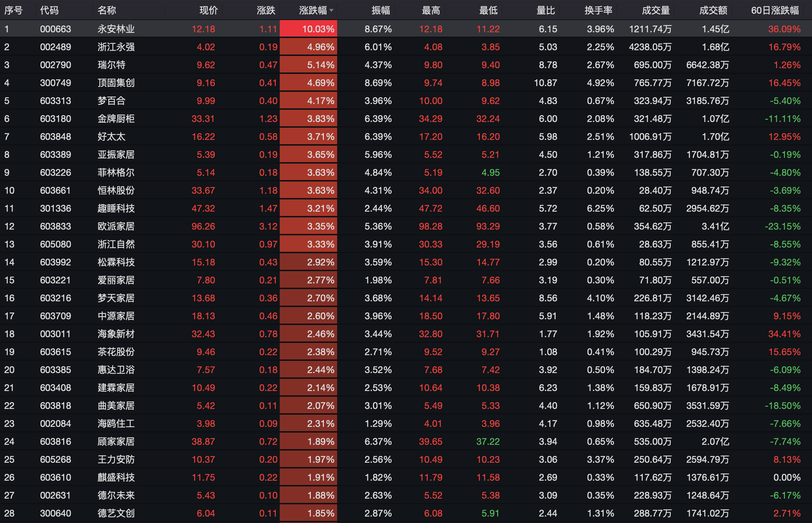812x523 pixels.
Task: Click the 量比 column header
Action: pyautogui.click(x=546, y=10)
